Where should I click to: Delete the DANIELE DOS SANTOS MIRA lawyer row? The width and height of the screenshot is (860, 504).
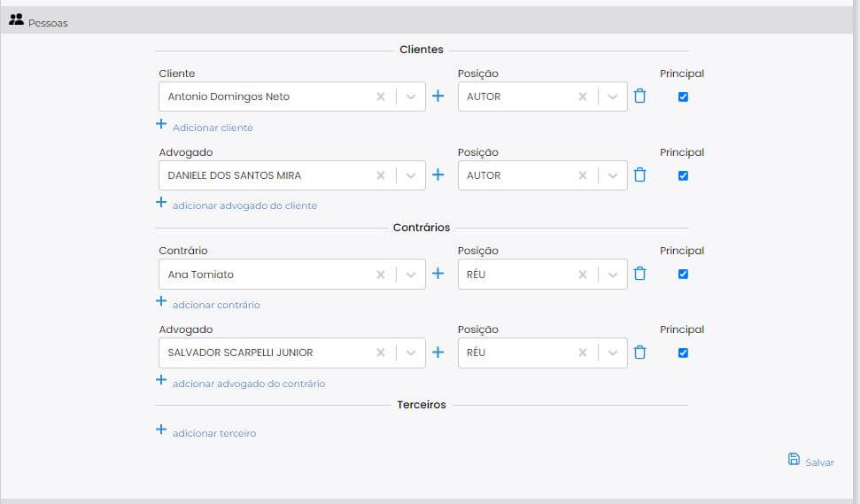[x=639, y=175]
